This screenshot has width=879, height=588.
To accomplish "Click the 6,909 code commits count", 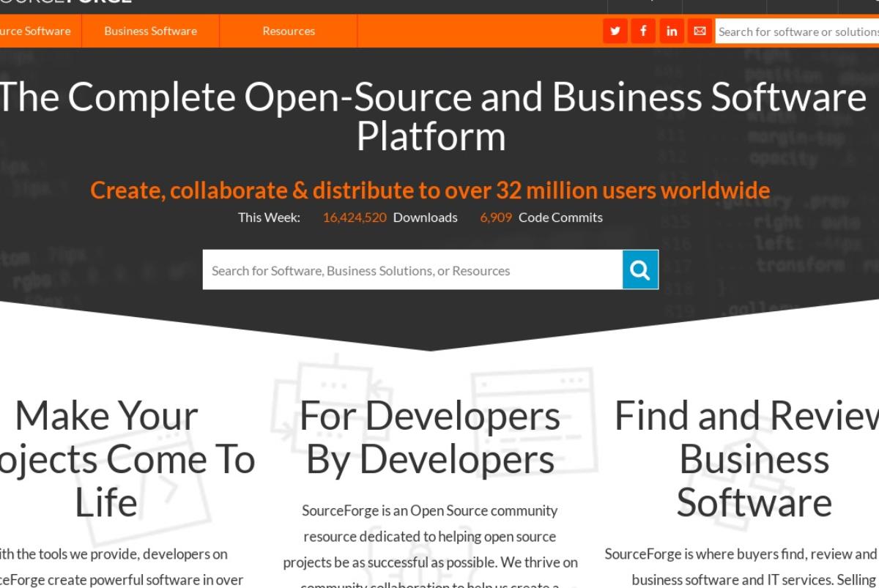I will (x=496, y=217).
